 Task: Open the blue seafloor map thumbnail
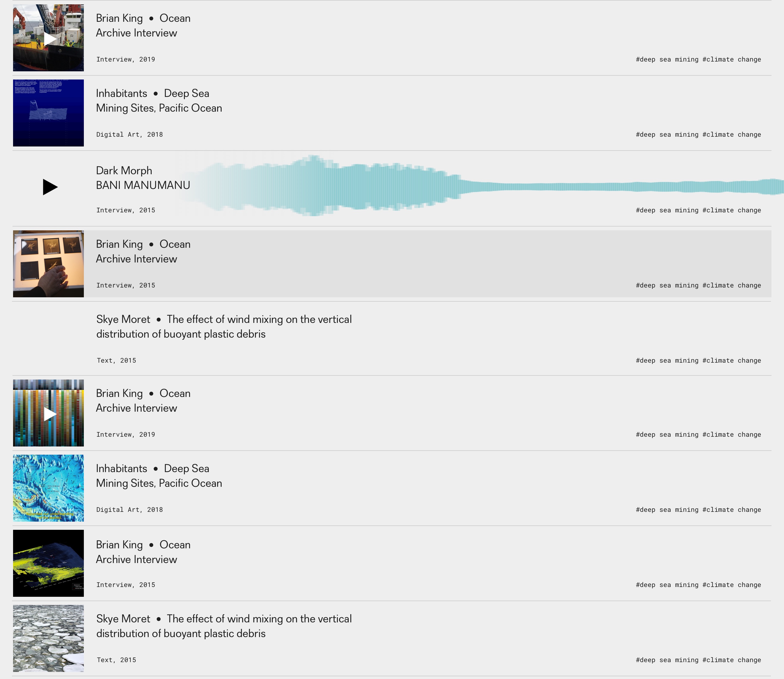pos(48,488)
